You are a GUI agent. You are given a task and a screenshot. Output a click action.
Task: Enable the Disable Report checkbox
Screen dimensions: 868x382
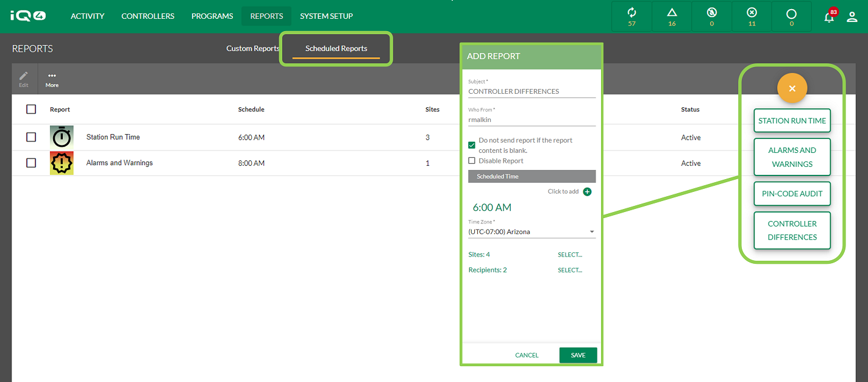(472, 161)
